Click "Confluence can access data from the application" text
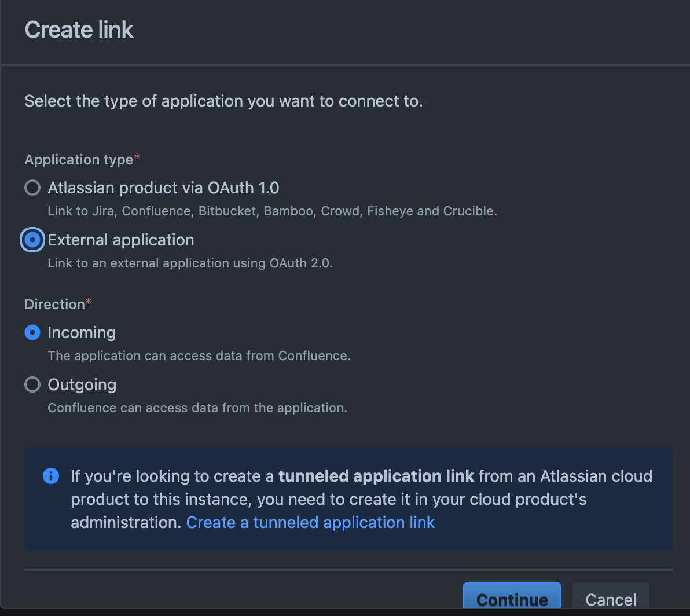This screenshot has width=690, height=616. tap(197, 408)
